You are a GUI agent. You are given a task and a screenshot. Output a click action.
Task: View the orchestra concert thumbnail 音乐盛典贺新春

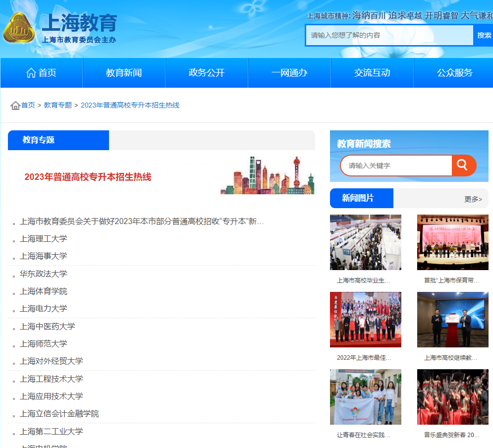(452, 397)
